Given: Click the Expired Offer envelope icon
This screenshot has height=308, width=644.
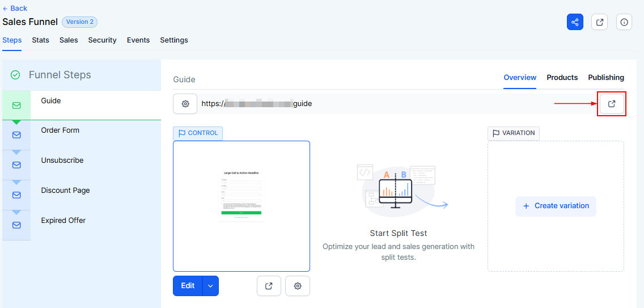Looking at the screenshot, I should pos(16,225).
